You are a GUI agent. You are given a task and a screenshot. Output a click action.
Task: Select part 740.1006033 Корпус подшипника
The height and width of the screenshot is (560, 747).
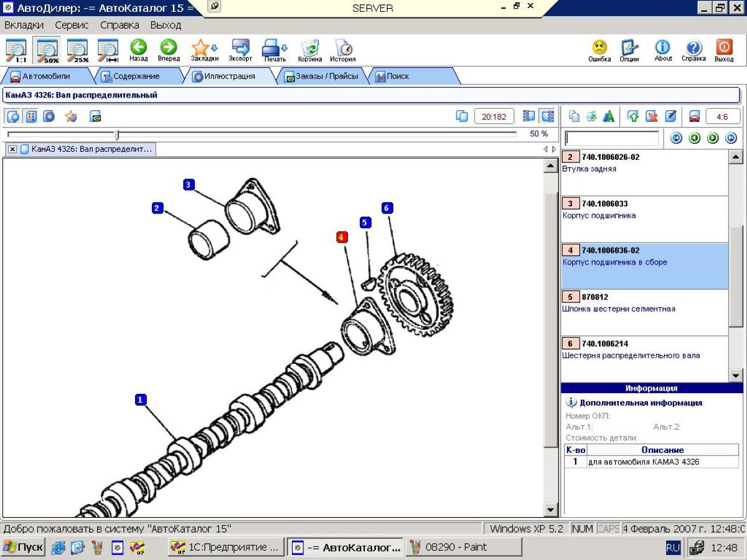pos(644,220)
